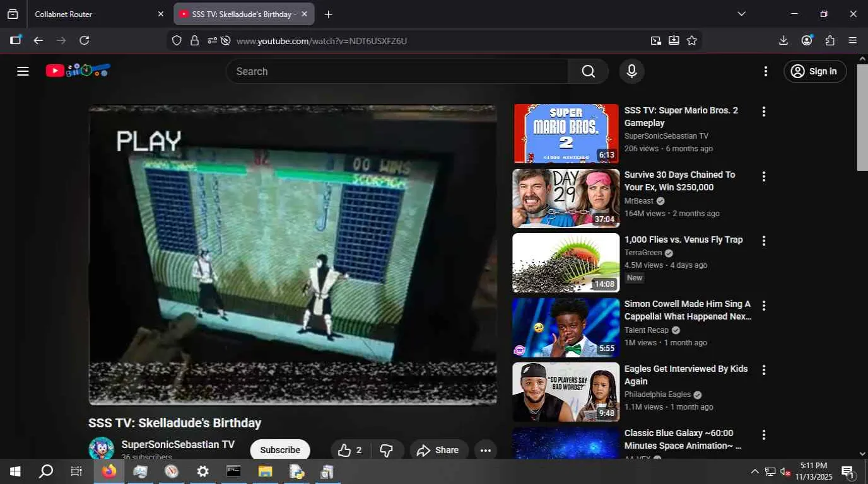This screenshot has width=868, height=484.
Task: Visit the Philadelphia Eagles channel
Action: coord(657,395)
